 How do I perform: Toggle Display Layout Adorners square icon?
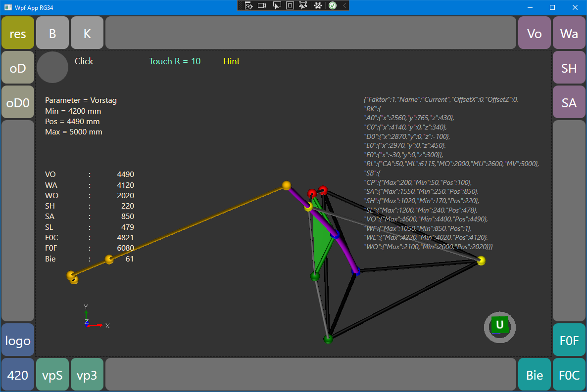[x=290, y=5]
